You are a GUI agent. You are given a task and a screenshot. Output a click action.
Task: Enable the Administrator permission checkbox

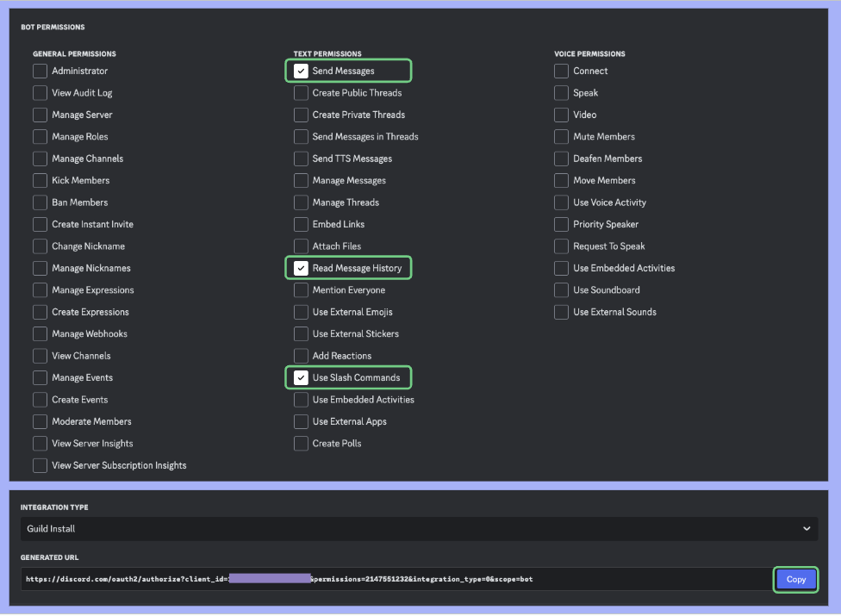pos(40,71)
